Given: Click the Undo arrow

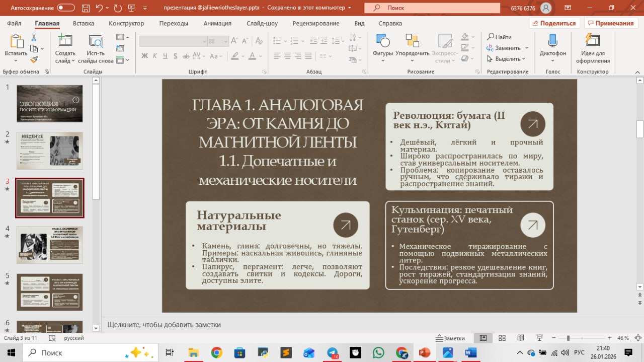Looking at the screenshot, I should coord(99,8).
